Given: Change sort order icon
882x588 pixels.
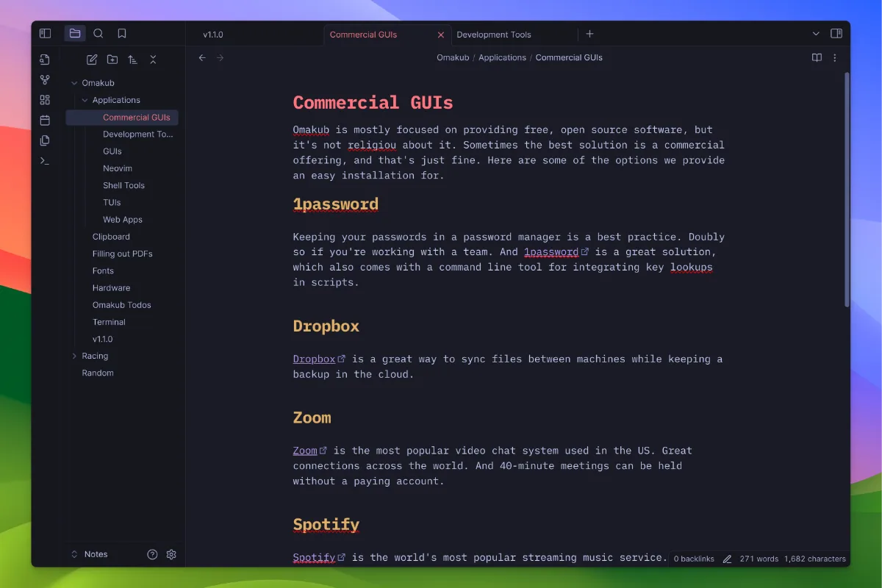Looking at the screenshot, I should [132, 60].
